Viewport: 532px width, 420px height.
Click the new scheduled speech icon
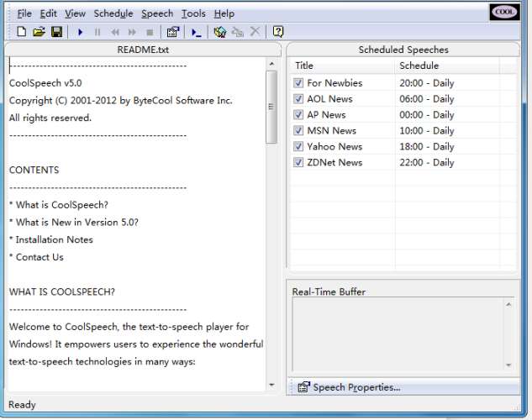click(220, 32)
